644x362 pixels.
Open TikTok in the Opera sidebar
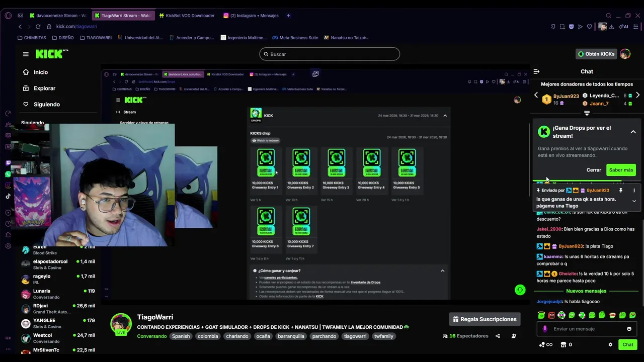[x=8, y=196]
